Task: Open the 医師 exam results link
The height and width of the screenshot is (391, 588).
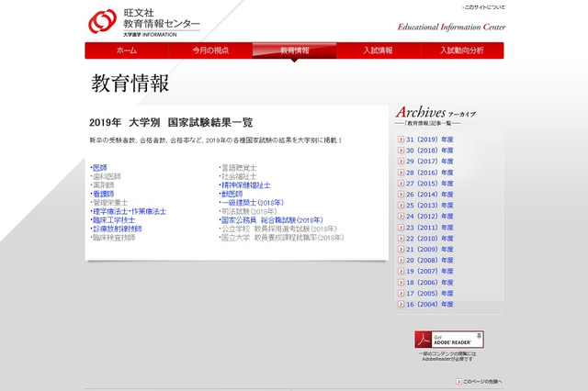Action: (100, 168)
